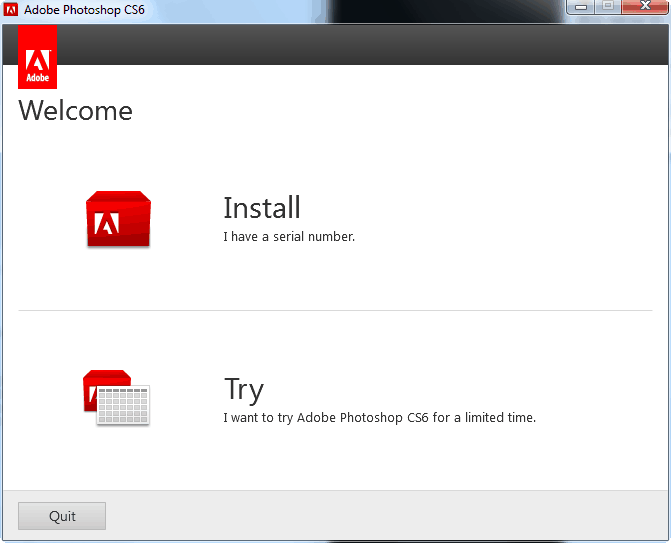671x543 pixels.
Task: Click the "Adobe Photoshop CS6" window title text
Action: [85, 9]
